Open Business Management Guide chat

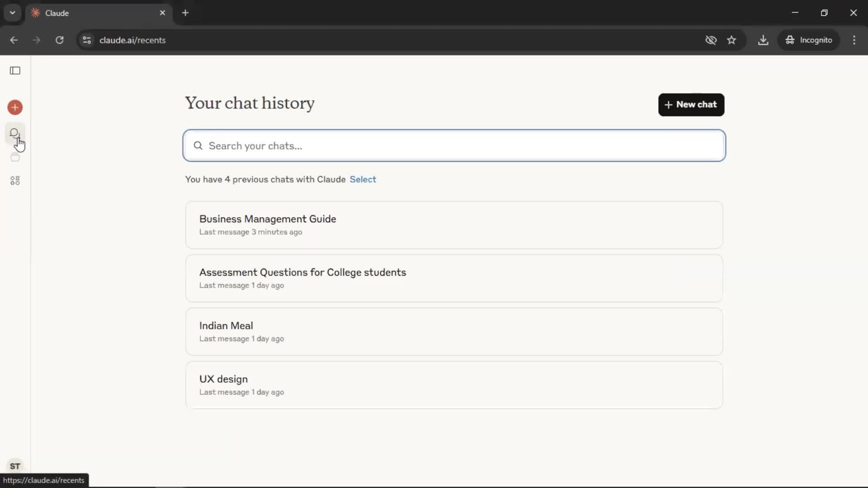[x=454, y=225]
